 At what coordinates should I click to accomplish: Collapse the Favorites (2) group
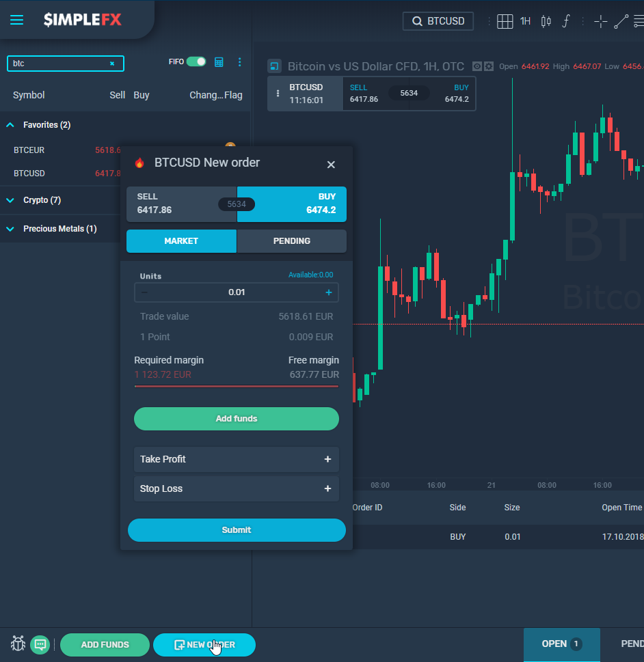click(x=10, y=125)
